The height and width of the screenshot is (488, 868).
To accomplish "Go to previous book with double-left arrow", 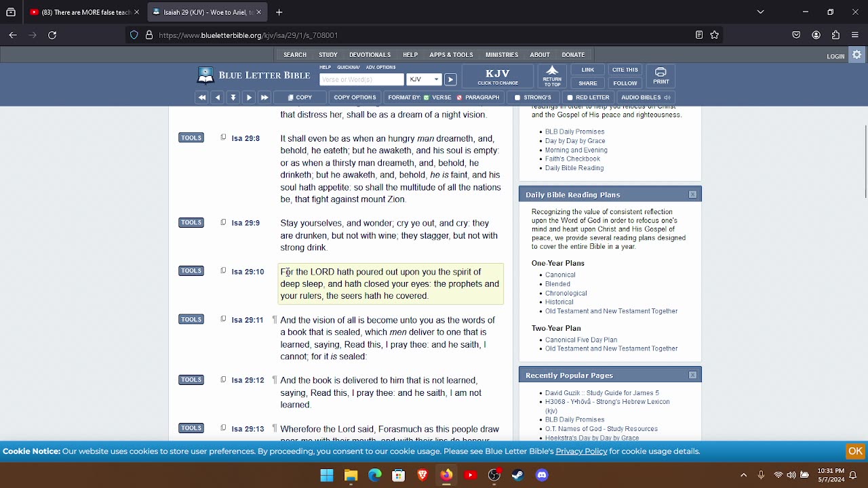I will coord(201,98).
